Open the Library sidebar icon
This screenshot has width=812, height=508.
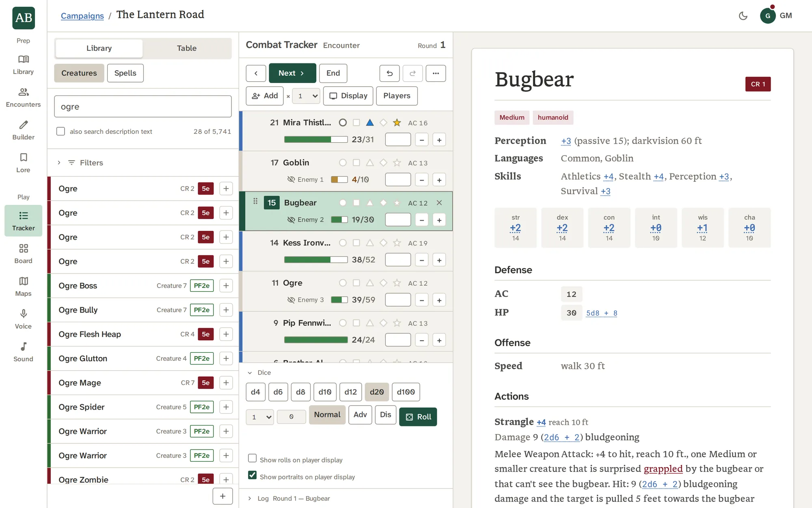tap(23, 65)
